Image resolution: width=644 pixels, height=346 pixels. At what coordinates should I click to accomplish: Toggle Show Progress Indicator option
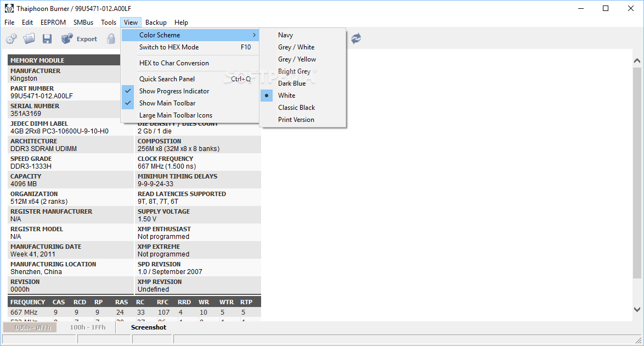pos(190,91)
